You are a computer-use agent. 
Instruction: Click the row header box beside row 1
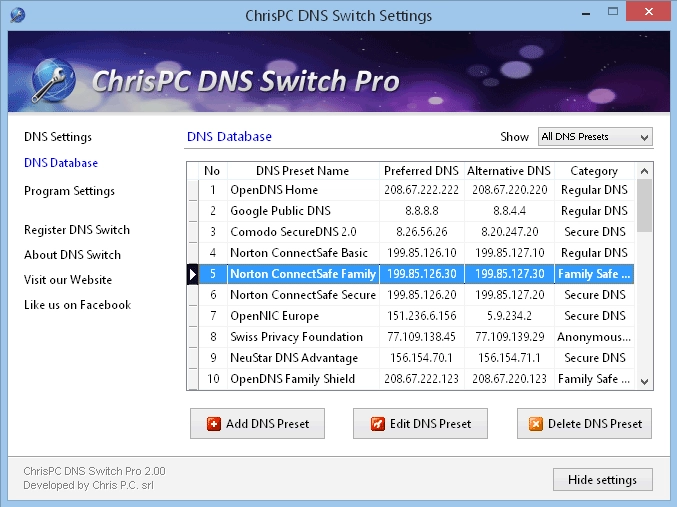click(193, 190)
